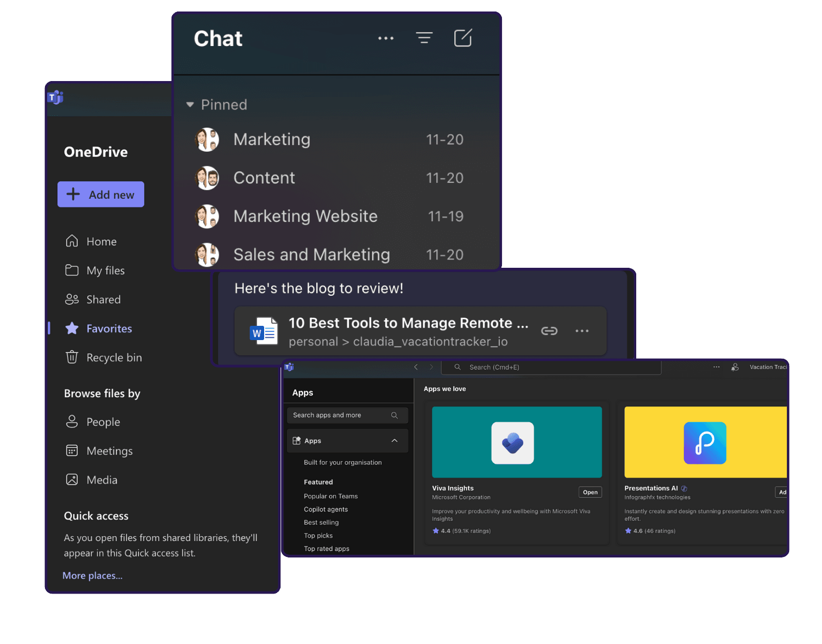Click the chat filter icon
Image resolution: width=822 pixels, height=644 pixels.
click(424, 38)
